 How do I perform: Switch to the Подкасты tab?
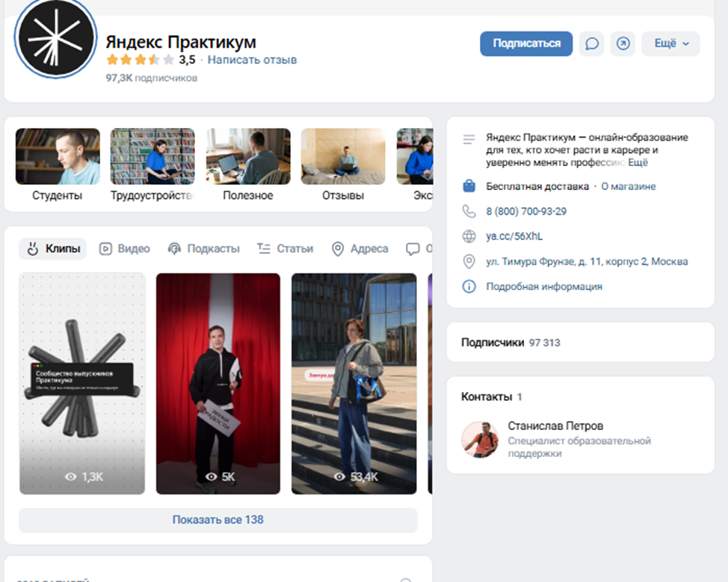[204, 248]
